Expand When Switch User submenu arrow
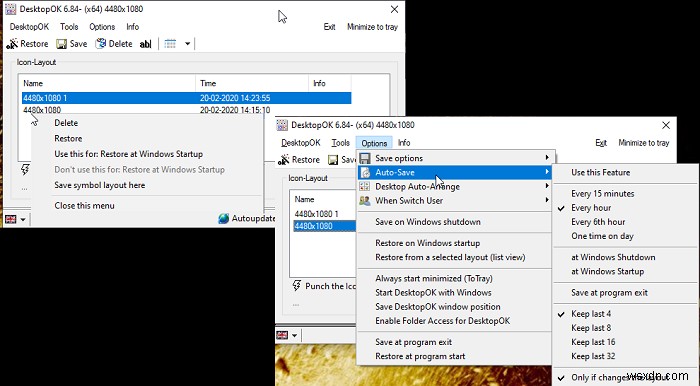The height and width of the screenshot is (386, 700). pos(547,200)
